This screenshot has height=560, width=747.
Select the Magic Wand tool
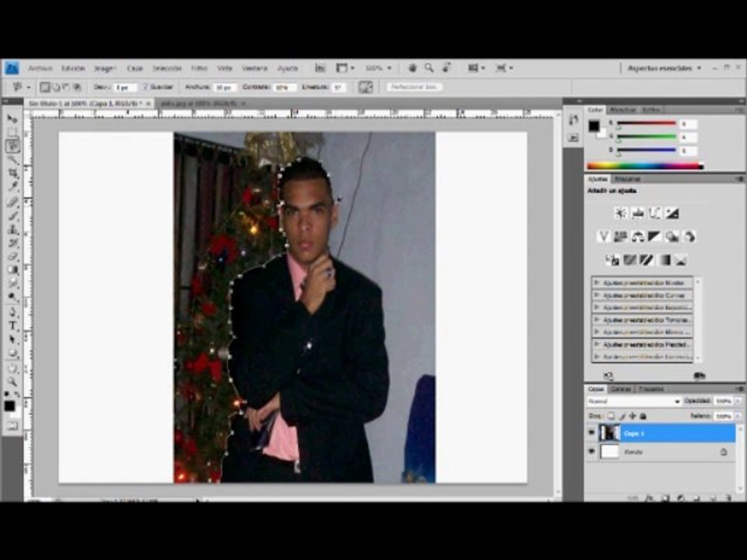12,159
